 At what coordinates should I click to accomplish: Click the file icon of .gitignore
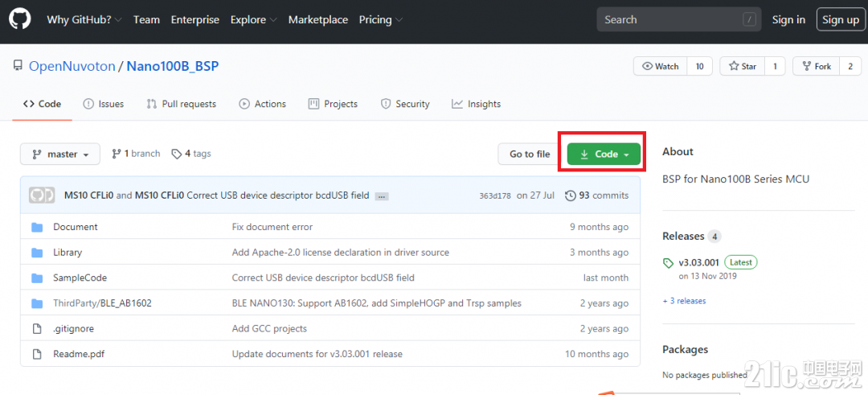[x=37, y=328]
